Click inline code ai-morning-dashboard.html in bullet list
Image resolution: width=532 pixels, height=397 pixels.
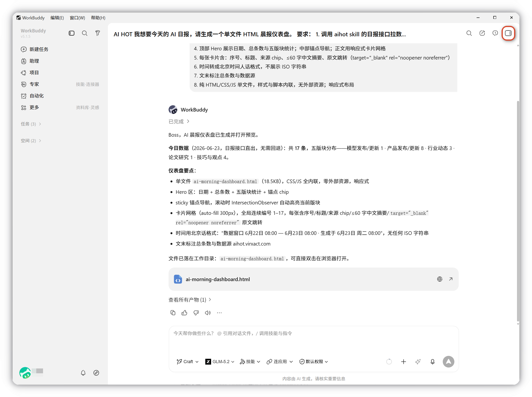(225, 181)
